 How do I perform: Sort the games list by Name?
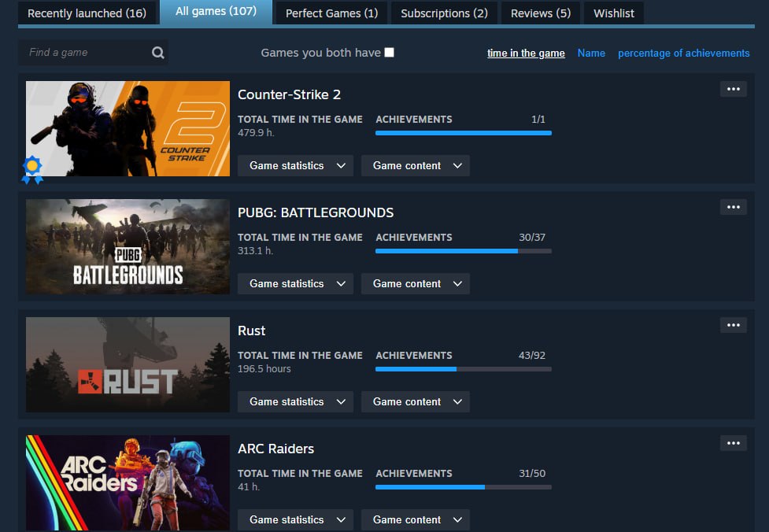tap(591, 53)
